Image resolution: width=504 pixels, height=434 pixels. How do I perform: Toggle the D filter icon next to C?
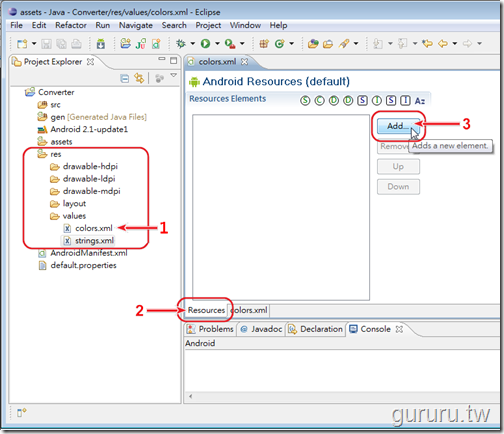(x=334, y=100)
